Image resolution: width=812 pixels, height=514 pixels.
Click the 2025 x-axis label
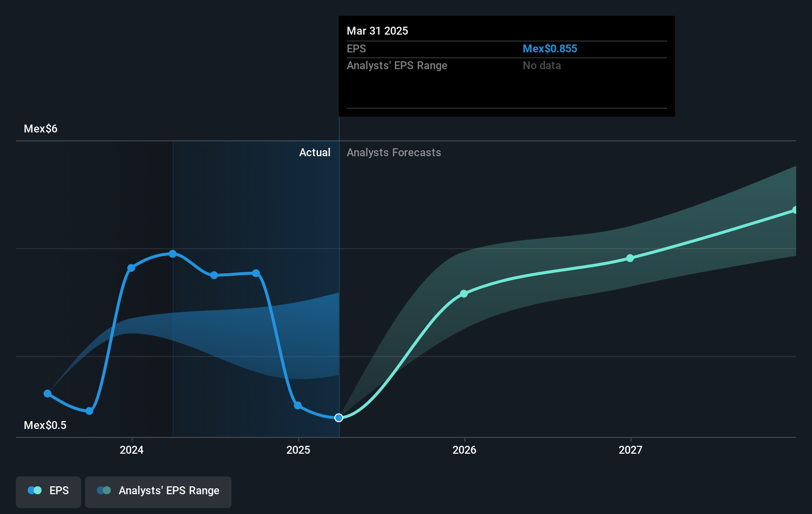pos(298,450)
